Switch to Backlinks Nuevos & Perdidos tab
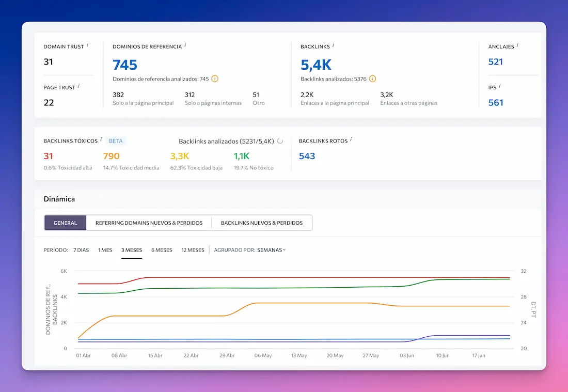This screenshot has width=568, height=392. tap(262, 223)
